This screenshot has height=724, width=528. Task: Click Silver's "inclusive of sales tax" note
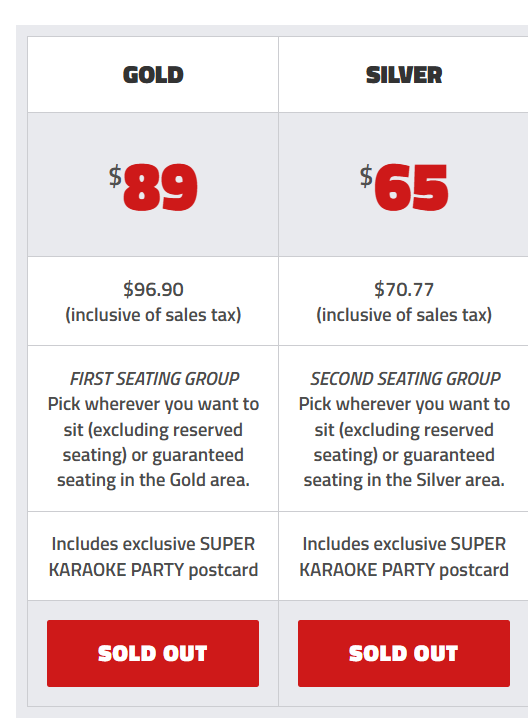coord(404,315)
